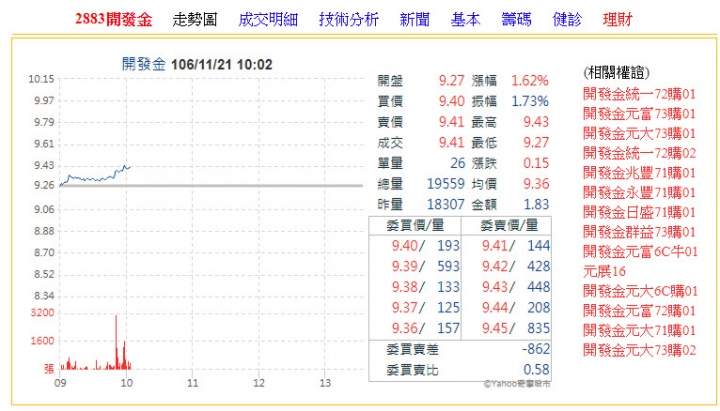
Task: Click the 昨量 value 18307
Action: coord(446,204)
